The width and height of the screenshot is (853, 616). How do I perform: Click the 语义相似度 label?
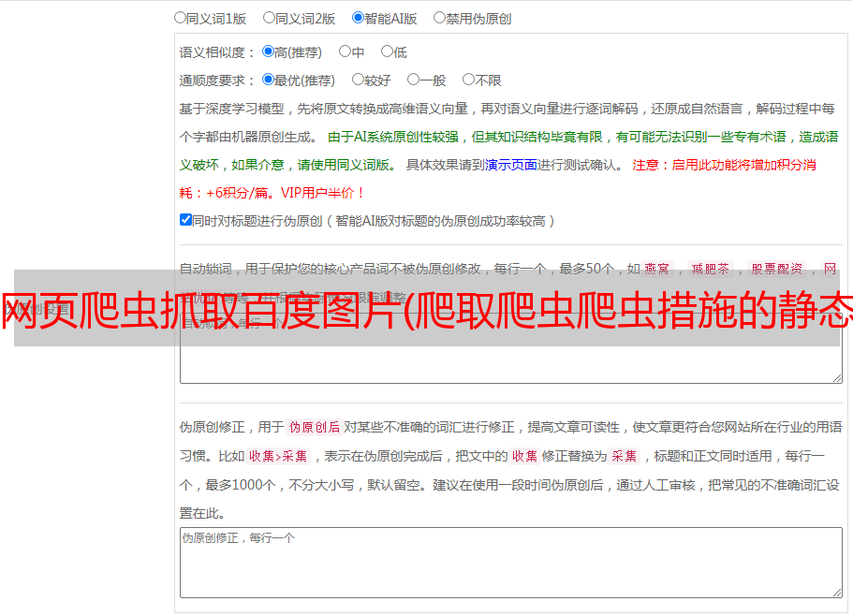217,52
